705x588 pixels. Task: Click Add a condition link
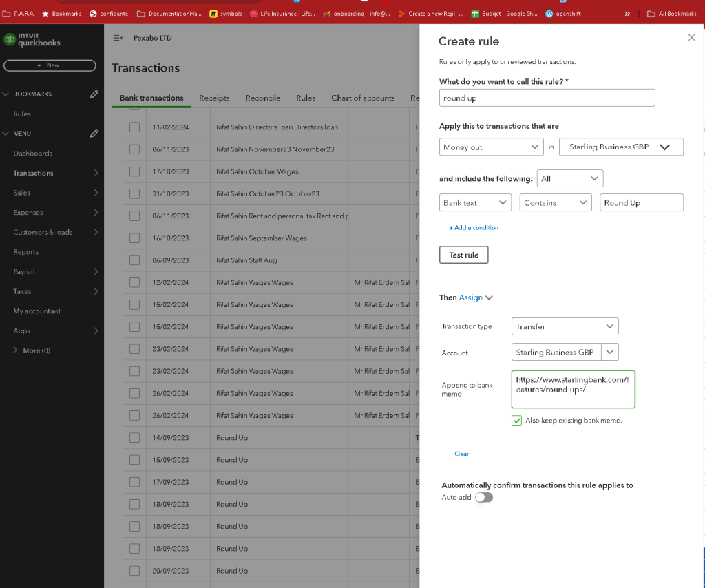[474, 228]
